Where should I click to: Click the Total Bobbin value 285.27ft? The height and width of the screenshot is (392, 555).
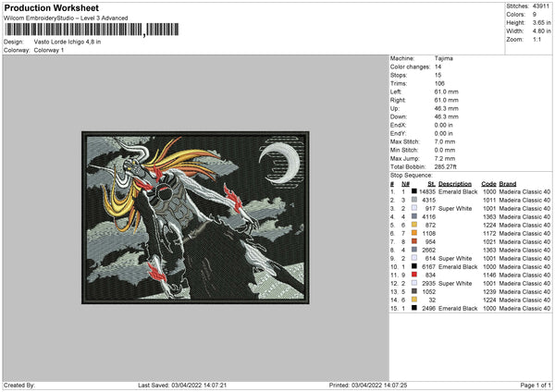coord(445,166)
